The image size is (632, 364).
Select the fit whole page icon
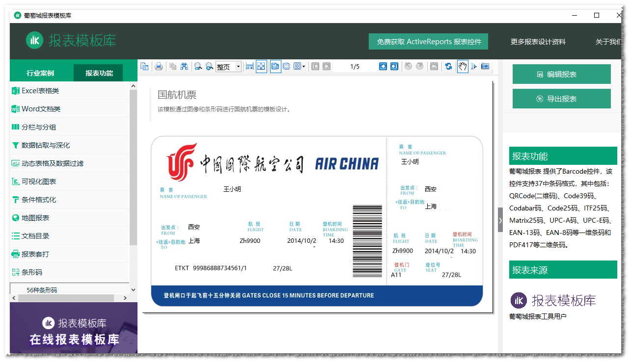point(261,66)
